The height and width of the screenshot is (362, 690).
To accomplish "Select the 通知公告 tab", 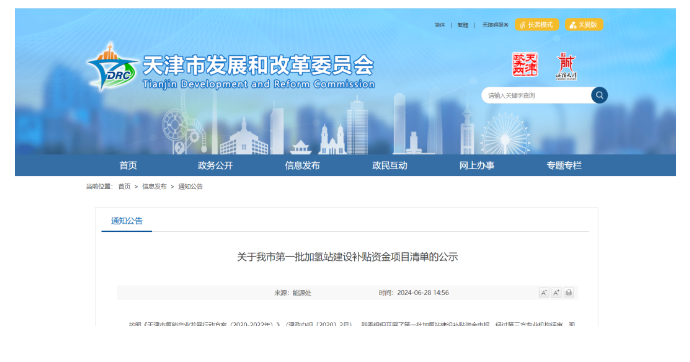I will click(x=127, y=221).
